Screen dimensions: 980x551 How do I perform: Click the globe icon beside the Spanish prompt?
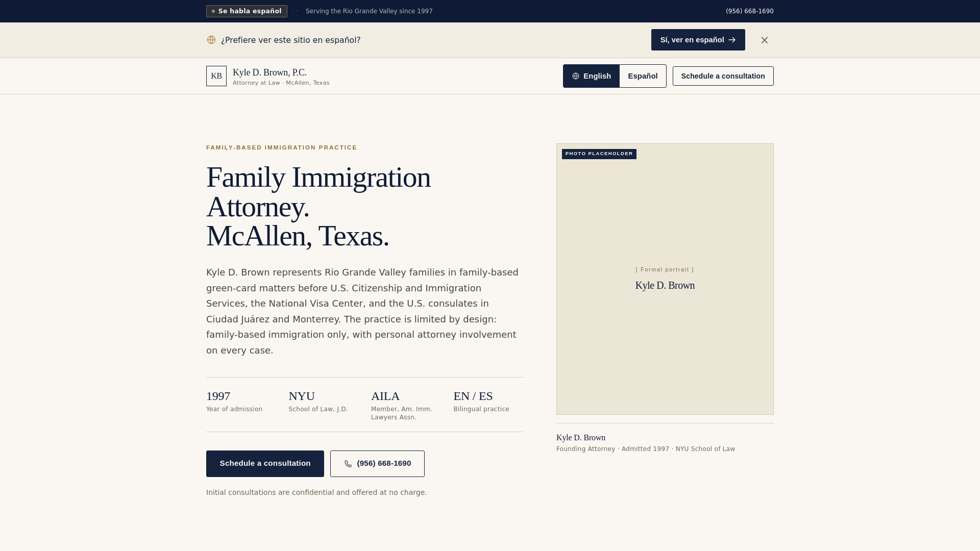[211, 40]
